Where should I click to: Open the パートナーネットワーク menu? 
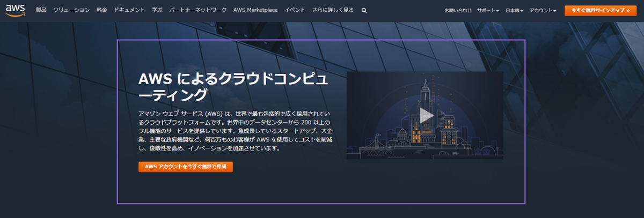198,10
